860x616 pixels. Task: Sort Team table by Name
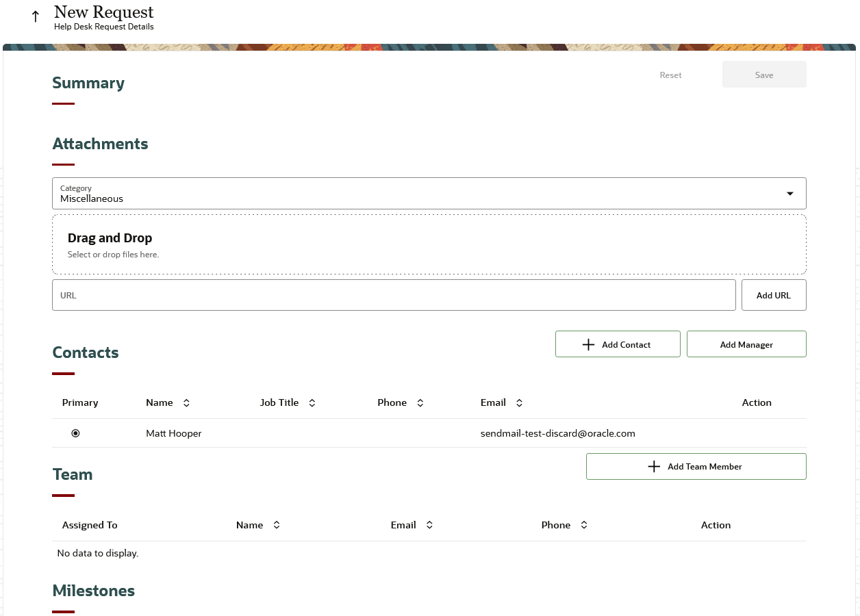[277, 525]
